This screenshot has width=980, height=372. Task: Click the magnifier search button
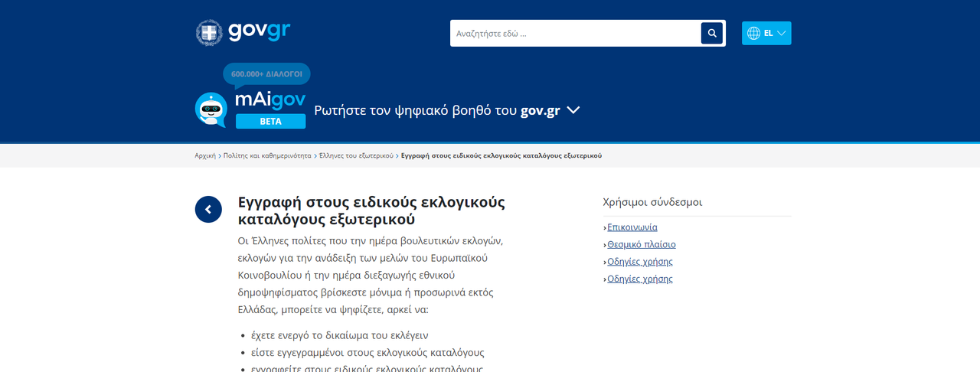pos(712,33)
